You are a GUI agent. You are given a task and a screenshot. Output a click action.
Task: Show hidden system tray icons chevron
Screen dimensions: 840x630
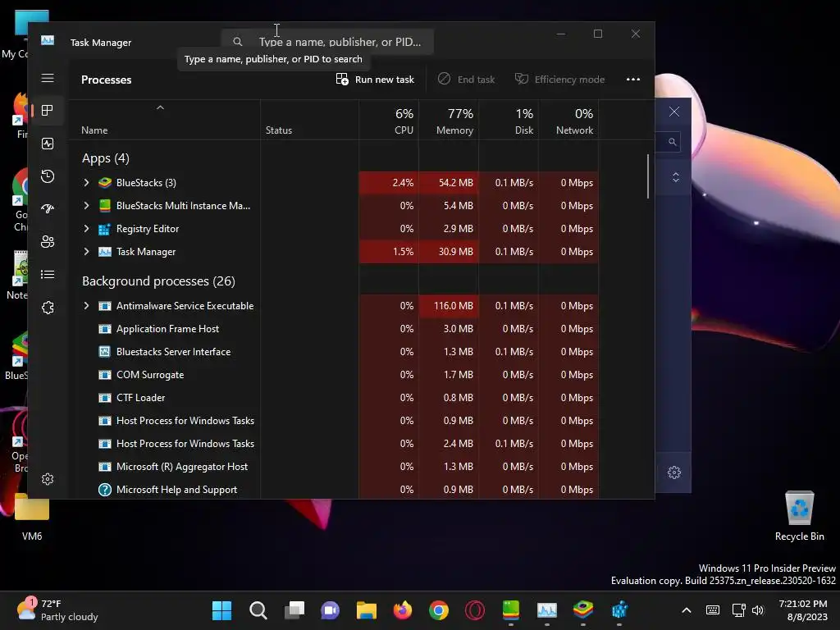pyautogui.click(x=687, y=610)
